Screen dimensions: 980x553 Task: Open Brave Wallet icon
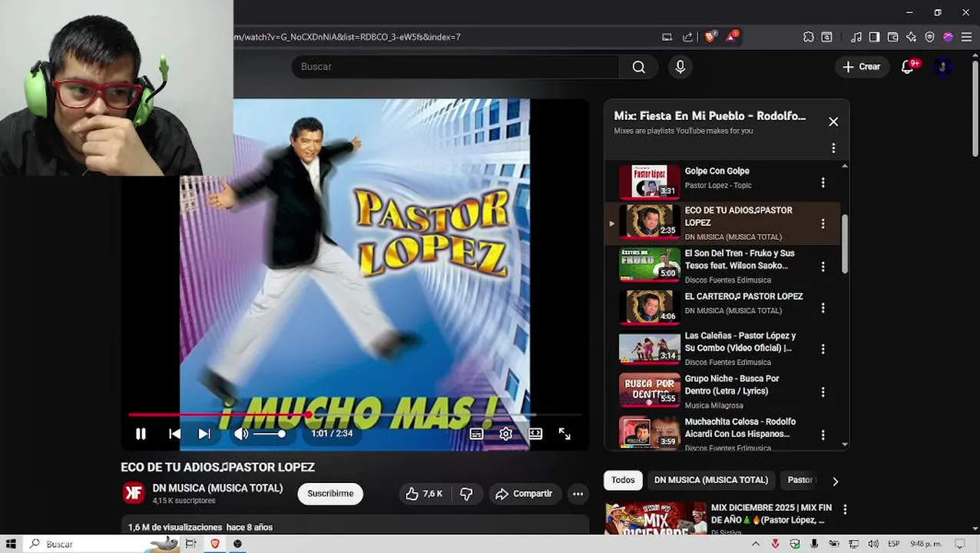[x=892, y=37]
